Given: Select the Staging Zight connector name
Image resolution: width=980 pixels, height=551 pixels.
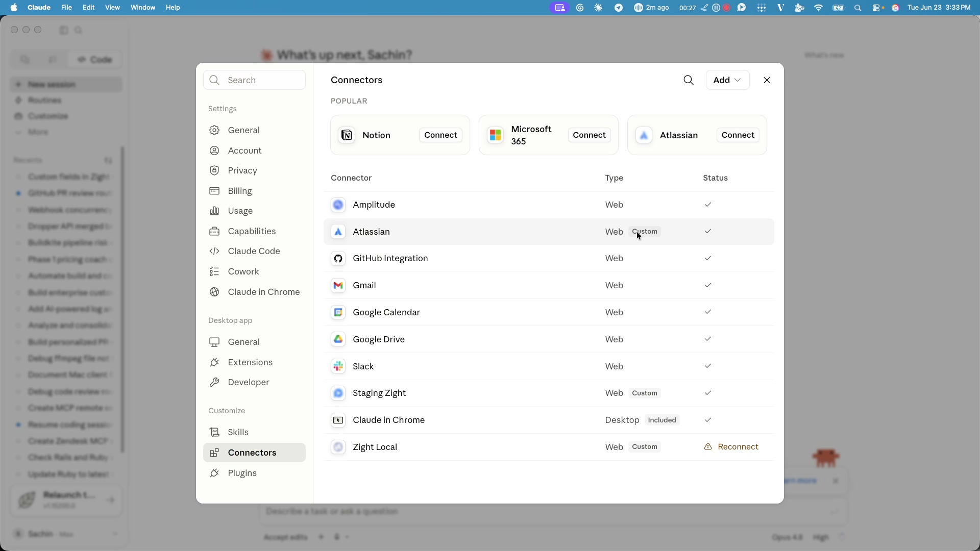Looking at the screenshot, I should coord(379,393).
